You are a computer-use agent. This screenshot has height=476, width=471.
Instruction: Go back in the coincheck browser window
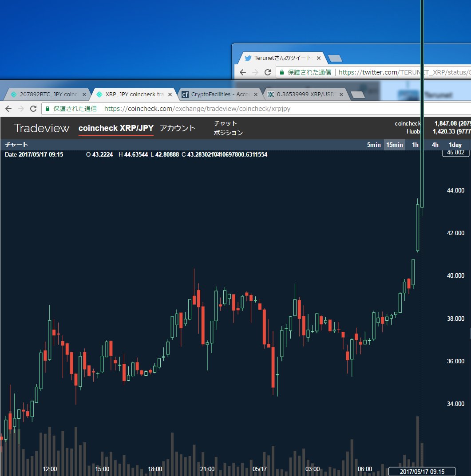(x=8, y=109)
